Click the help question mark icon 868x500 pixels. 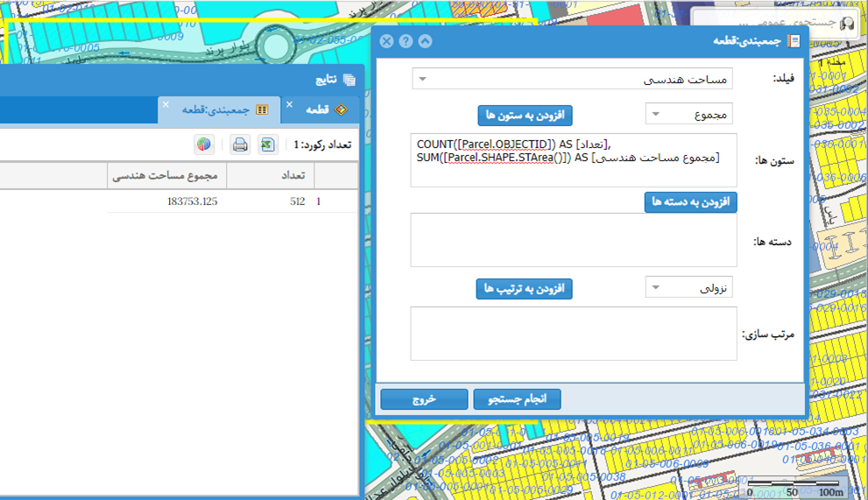[x=406, y=41]
